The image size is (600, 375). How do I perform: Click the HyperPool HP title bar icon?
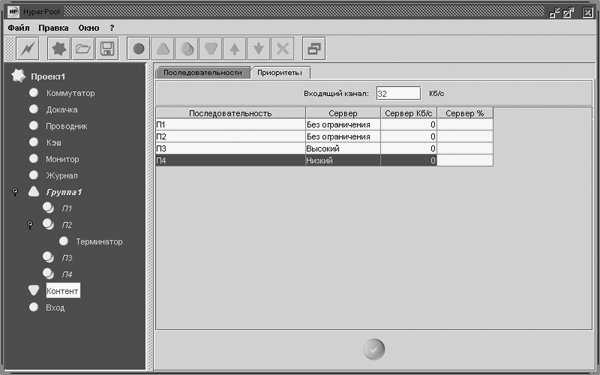[x=13, y=11]
